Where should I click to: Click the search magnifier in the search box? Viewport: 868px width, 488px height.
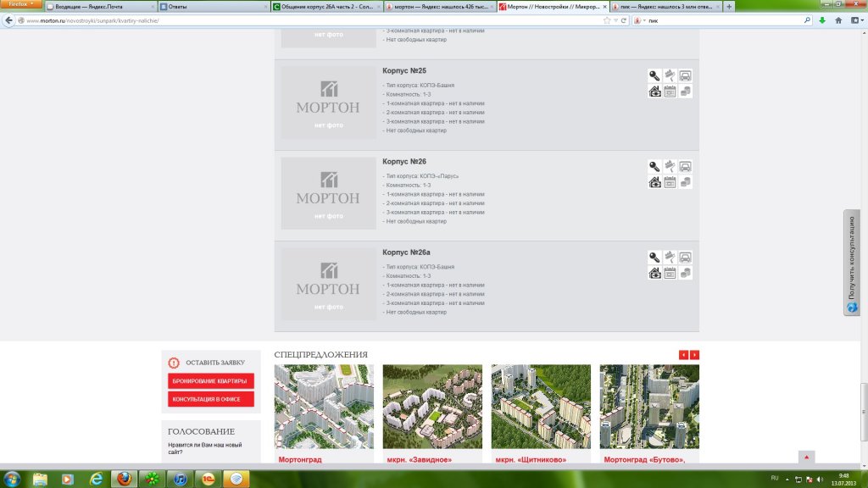point(807,20)
